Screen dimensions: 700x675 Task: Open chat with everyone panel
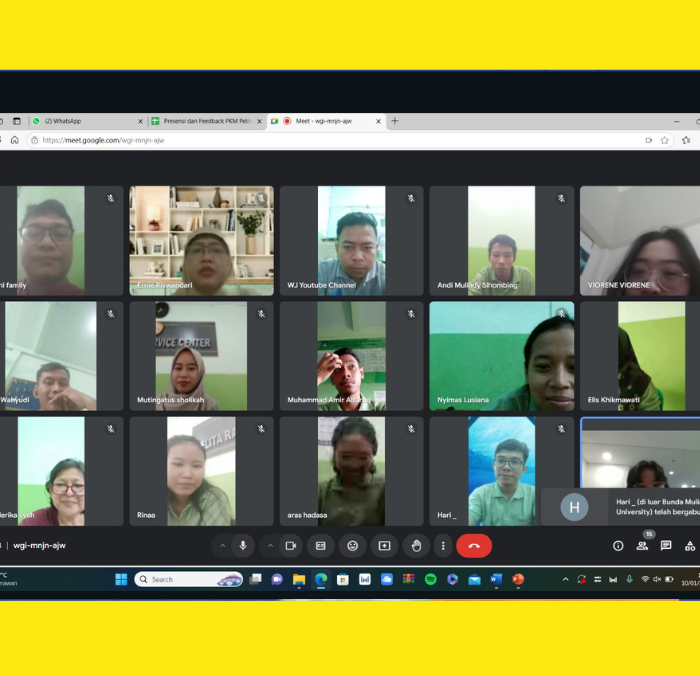pyautogui.click(x=666, y=546)
